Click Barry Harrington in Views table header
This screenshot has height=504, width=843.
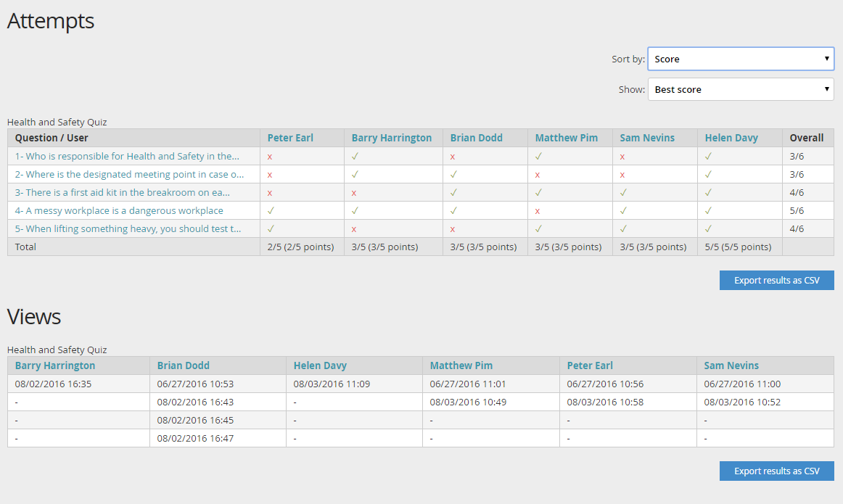click(x=55, y=365)
